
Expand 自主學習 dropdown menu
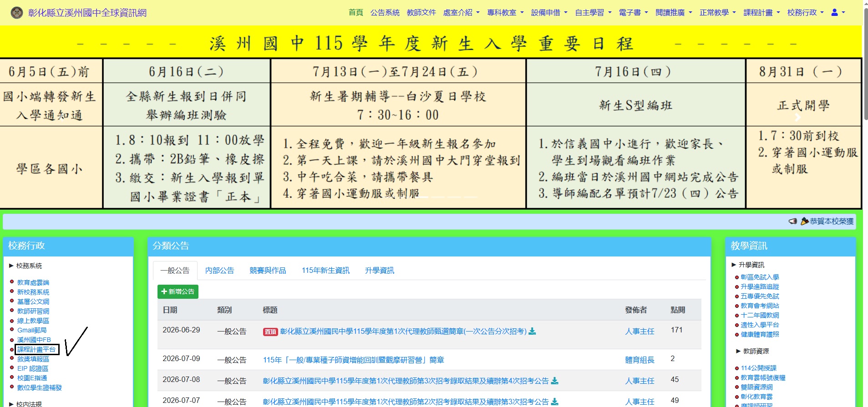(593, 13)
